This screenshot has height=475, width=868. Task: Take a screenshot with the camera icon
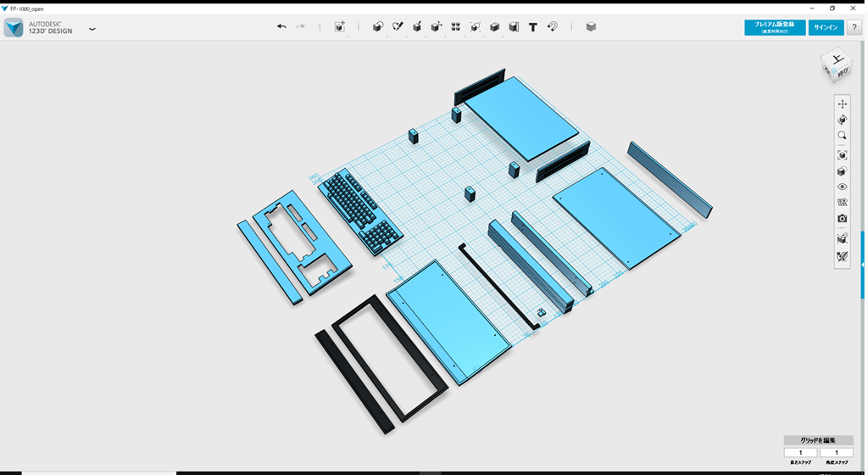(842, 219)
